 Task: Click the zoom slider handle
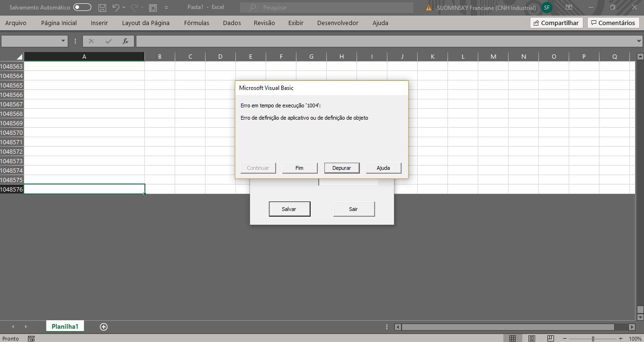pyautogui.click(x=593, y=339)
